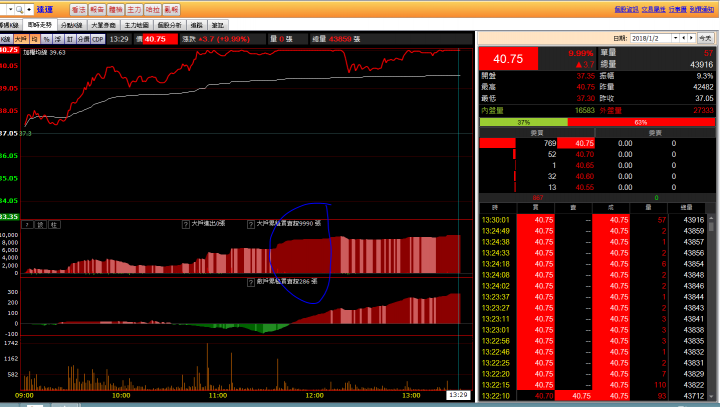Click the 量 column header in tick table
This screenshot has height=407, width=720.
(648, 208)
